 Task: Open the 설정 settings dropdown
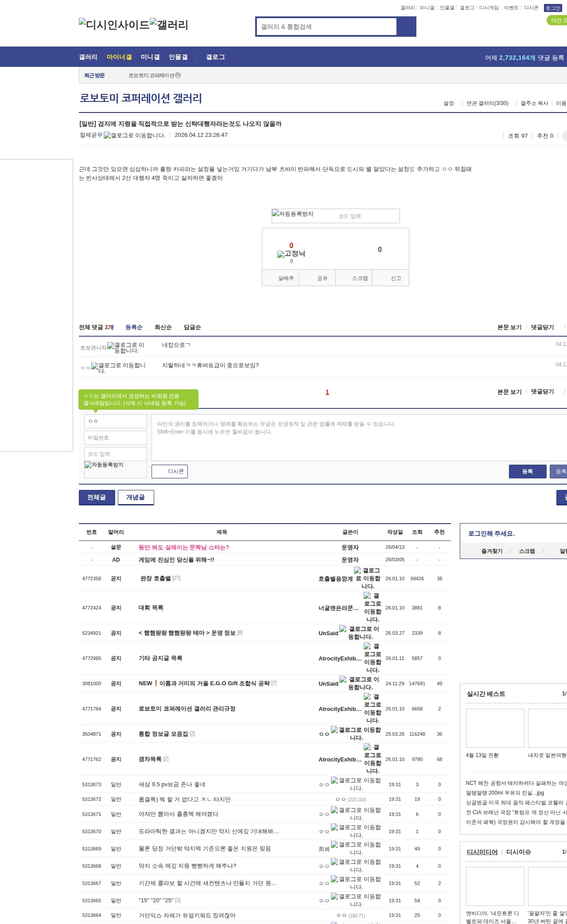(x=449, y=103)
